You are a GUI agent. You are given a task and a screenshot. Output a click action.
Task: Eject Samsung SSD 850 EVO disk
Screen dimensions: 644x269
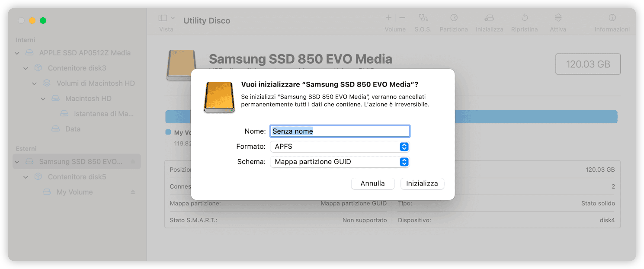click(x=133, y=161)
